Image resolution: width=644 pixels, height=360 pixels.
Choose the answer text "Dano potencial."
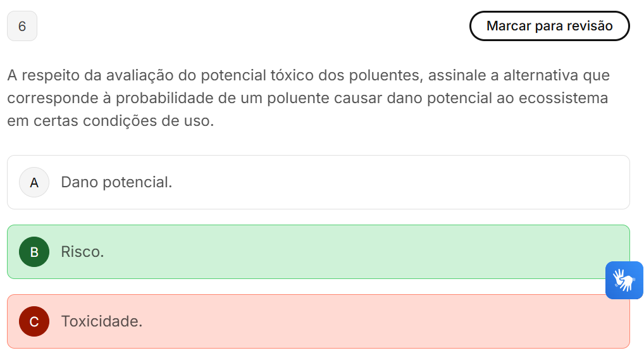pyautogui.click(x=116, y=183)
